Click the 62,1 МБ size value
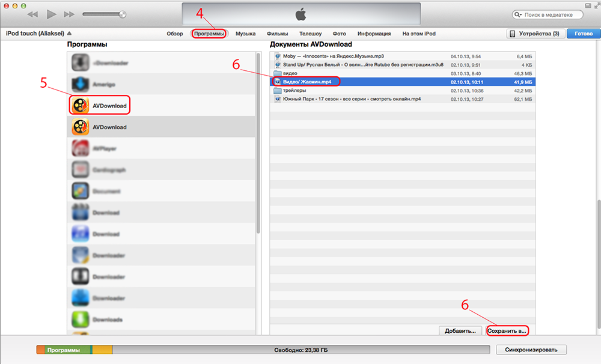This screenshot has height=364, width=601. point(523,99)
